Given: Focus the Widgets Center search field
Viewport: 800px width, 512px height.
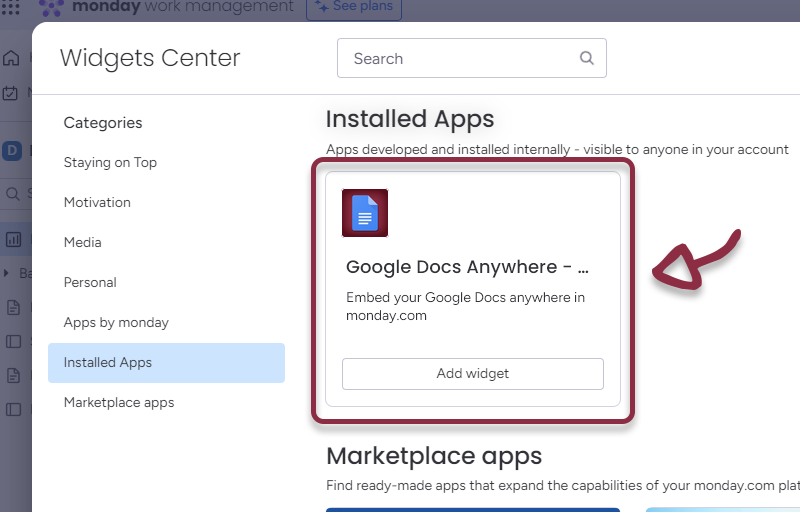Looking at the screenshot, I should pyautogui.click(x=460, y=58).
